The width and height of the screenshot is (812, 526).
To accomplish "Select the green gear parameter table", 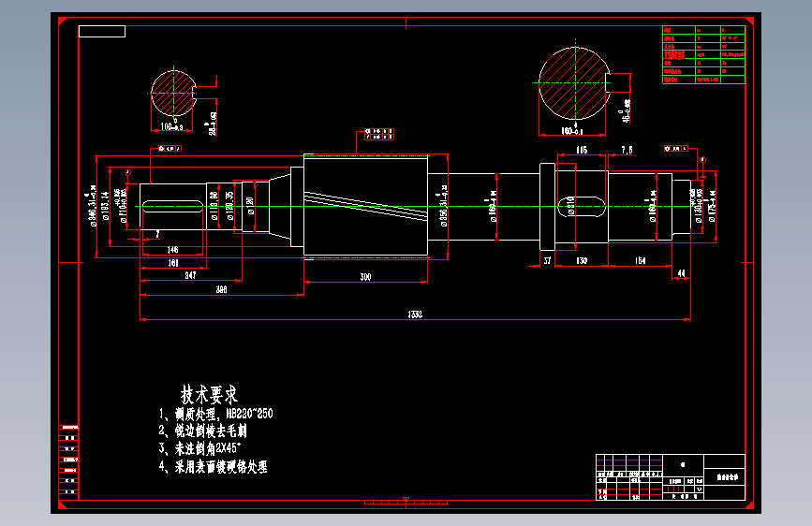I will coord(703,54).
